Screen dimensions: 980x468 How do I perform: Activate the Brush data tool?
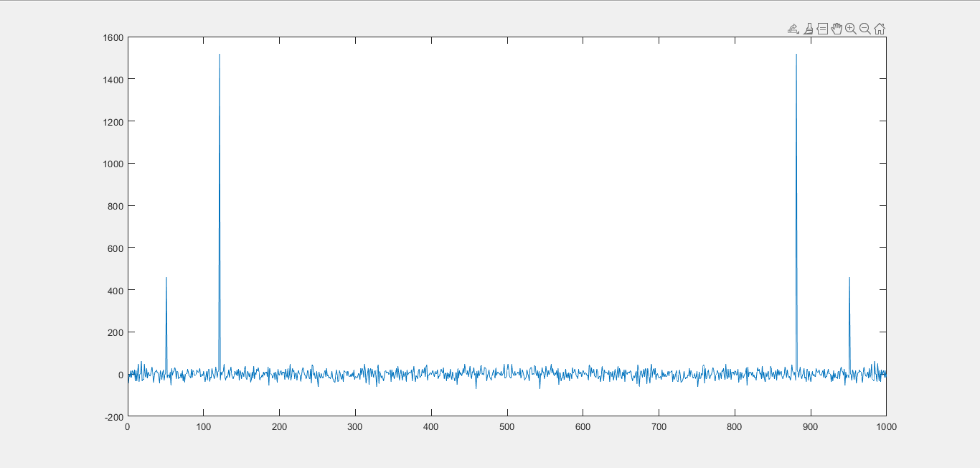click(x=809, y=29)
